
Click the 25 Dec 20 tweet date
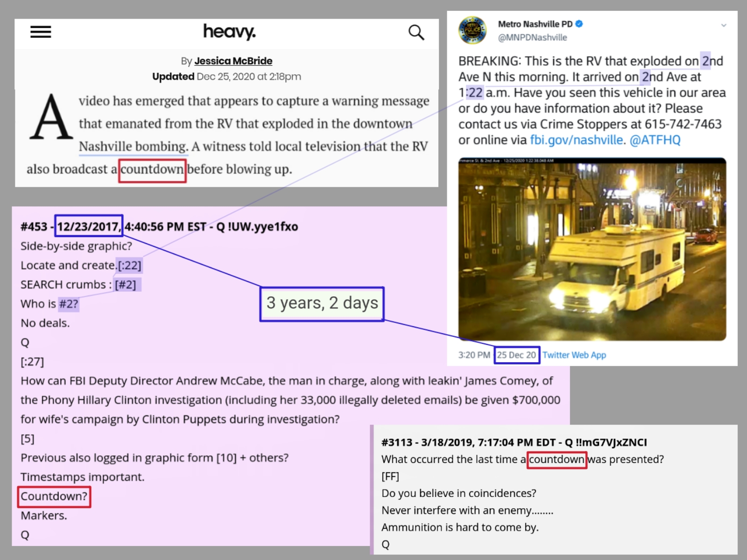click(516, 355)
